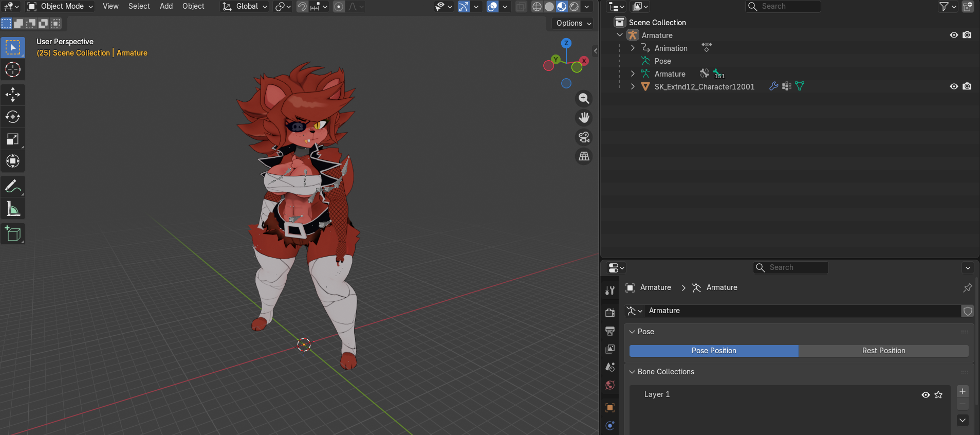Switch to camera view using camera icon
The width and height of the screenshot is (980, 435).
point(584,137)
